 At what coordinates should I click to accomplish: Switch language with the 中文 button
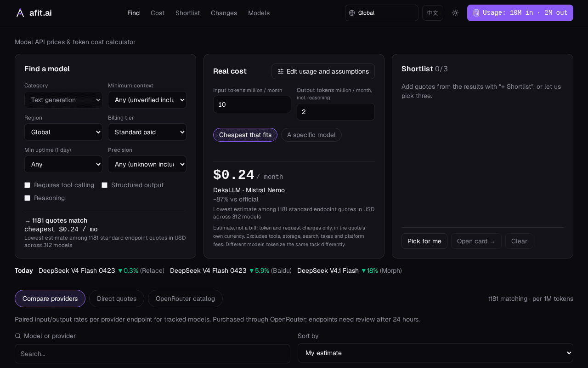[x=433, y=13]
